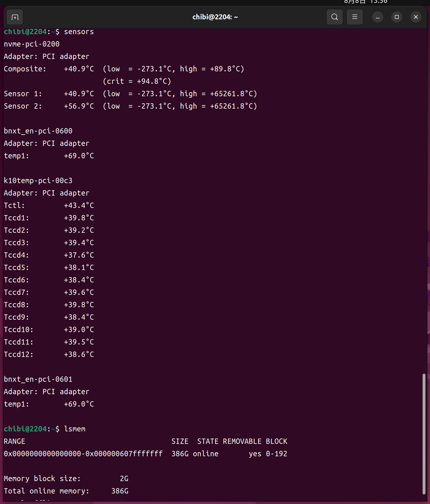
Task: Click the search magnifier icon in header
Action: pyautogui.click(x=334, y=17)
